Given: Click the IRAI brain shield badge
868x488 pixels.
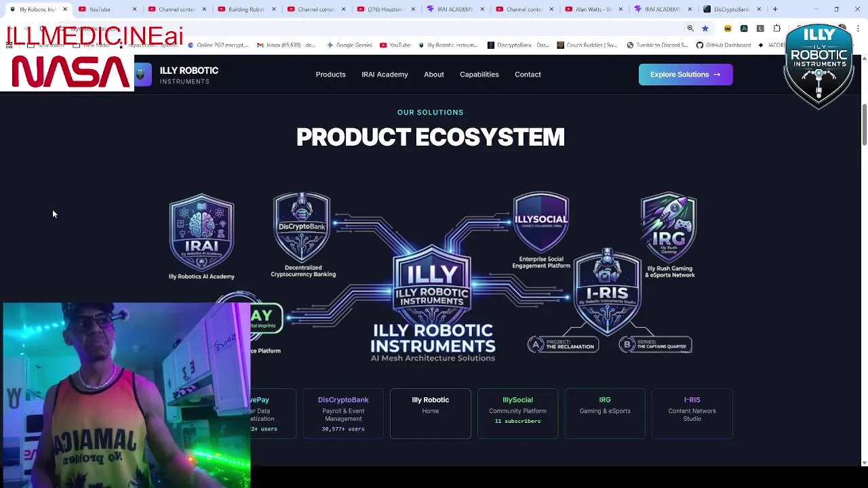Looking at the screenshot, I should coord(201,232).
